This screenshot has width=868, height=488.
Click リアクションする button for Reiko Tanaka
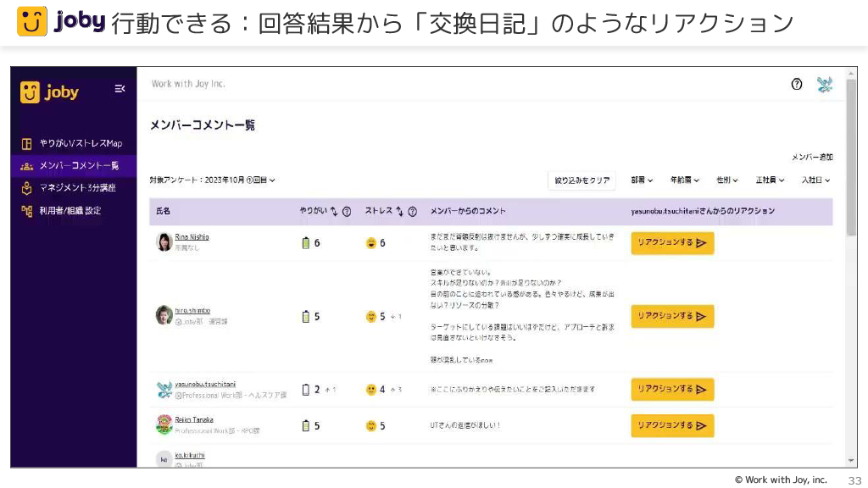(672, 425)
